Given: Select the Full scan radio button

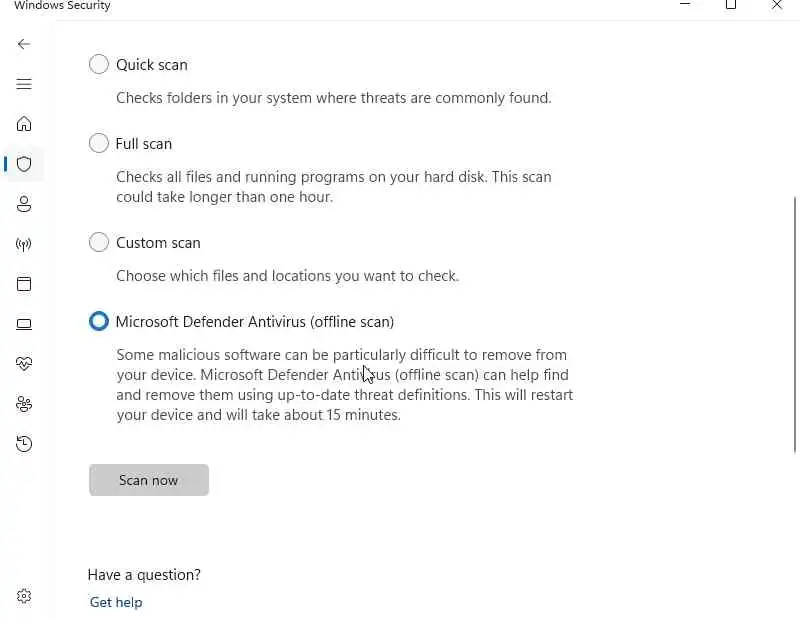Looking at the screenshot, I should [x=98, y=143].
